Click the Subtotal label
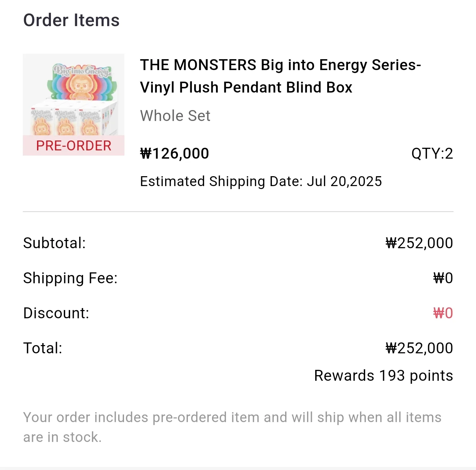This screenshot has height=470, width=476. (55, 243)
